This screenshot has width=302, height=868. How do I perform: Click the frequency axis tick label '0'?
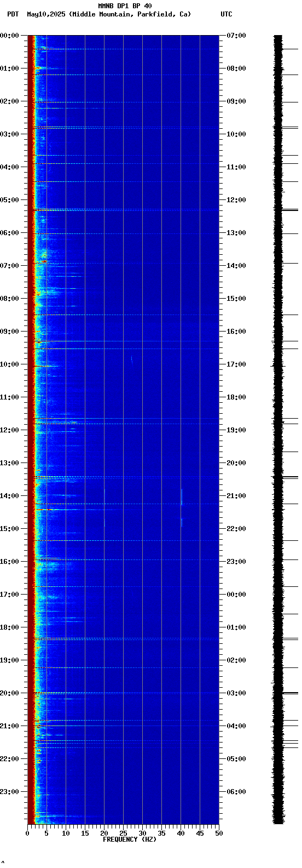[27, 833]
